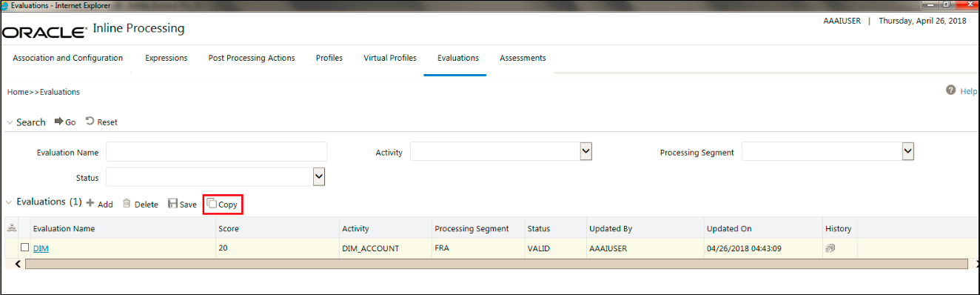Screen dimensions: 980x295
Task: Click the Activity column header
Action: [355, 228]
